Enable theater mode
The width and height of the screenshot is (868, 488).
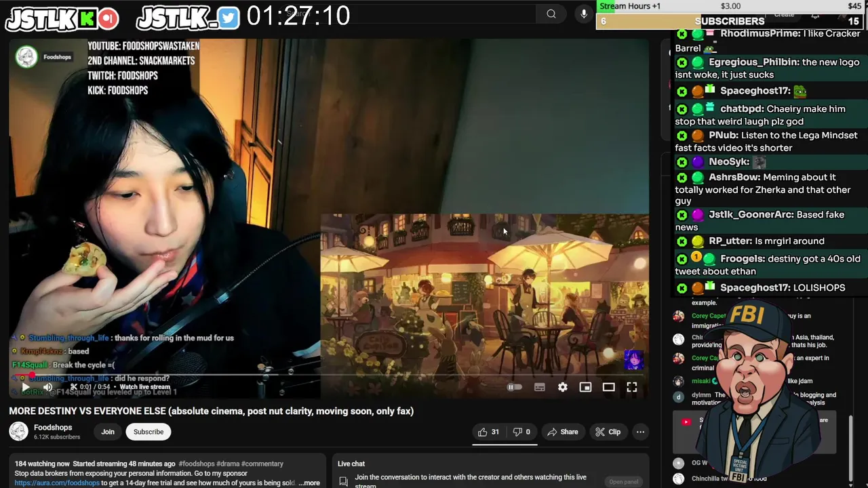coord(608,387)
